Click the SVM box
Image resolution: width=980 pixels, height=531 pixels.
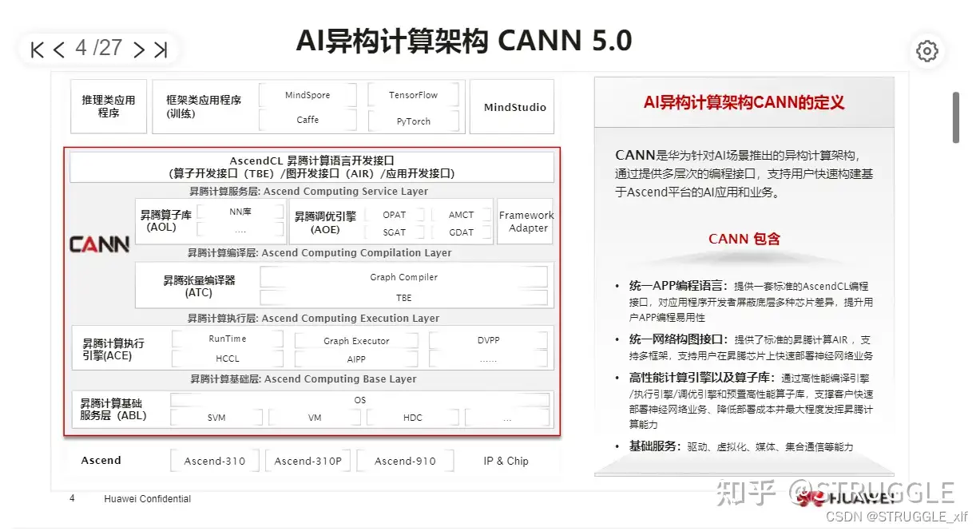point(216,418)
